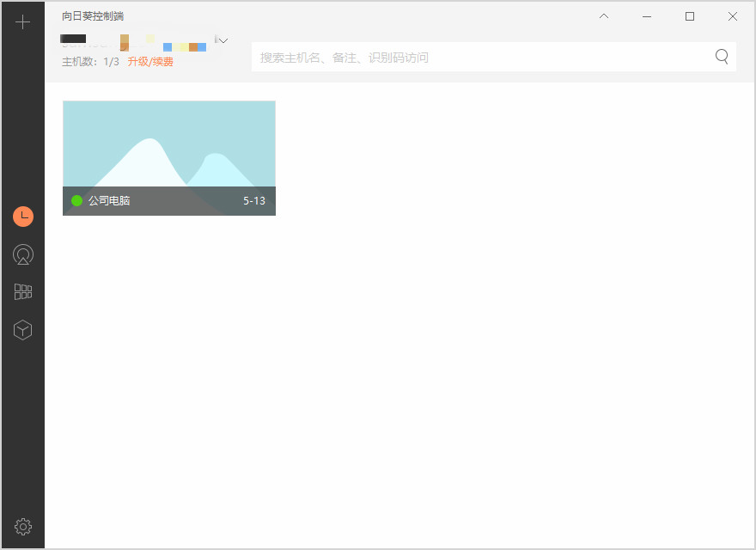Open the 公司电脑 host thumbnail
756x550 pixels.
(x=169, y=158)
